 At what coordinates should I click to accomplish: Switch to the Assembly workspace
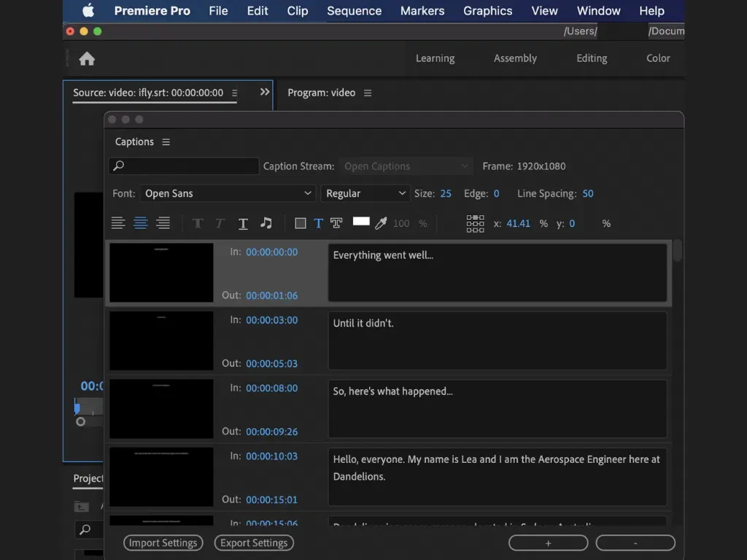(x=515, y=58)
